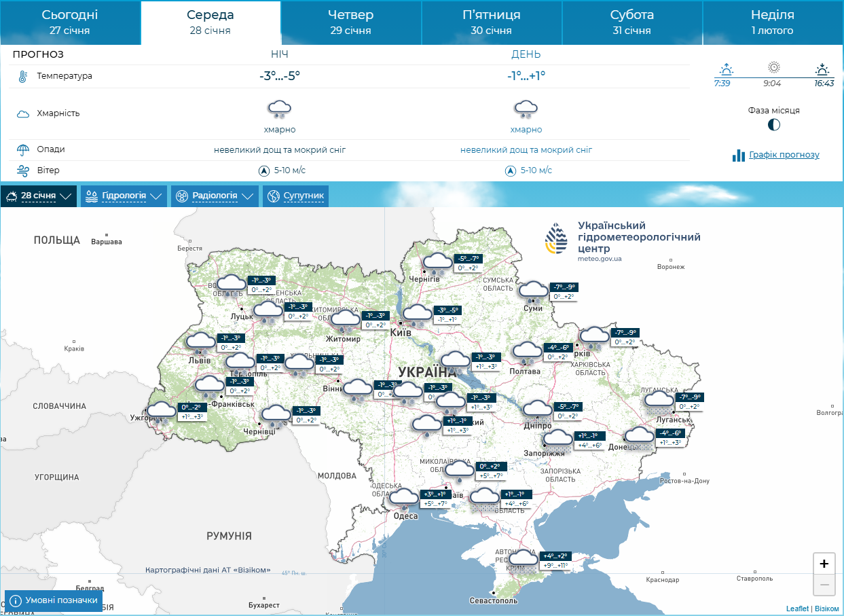This screenshot has height=616, width=844.
Task: Click the sunrise icon above 7:39
Action: pyautogui.click(x=727, y=68)
